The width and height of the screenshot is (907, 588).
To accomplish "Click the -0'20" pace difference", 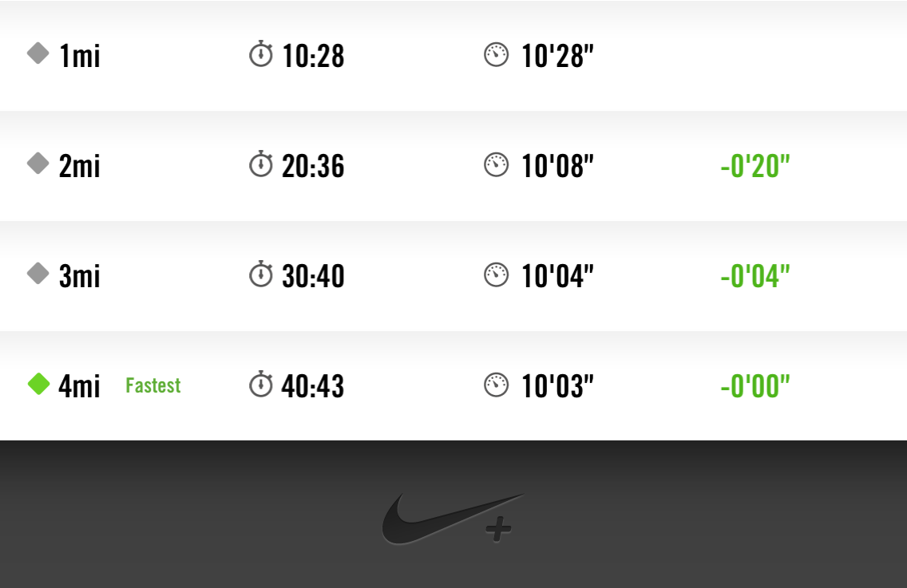I will [x=755, y=167].
